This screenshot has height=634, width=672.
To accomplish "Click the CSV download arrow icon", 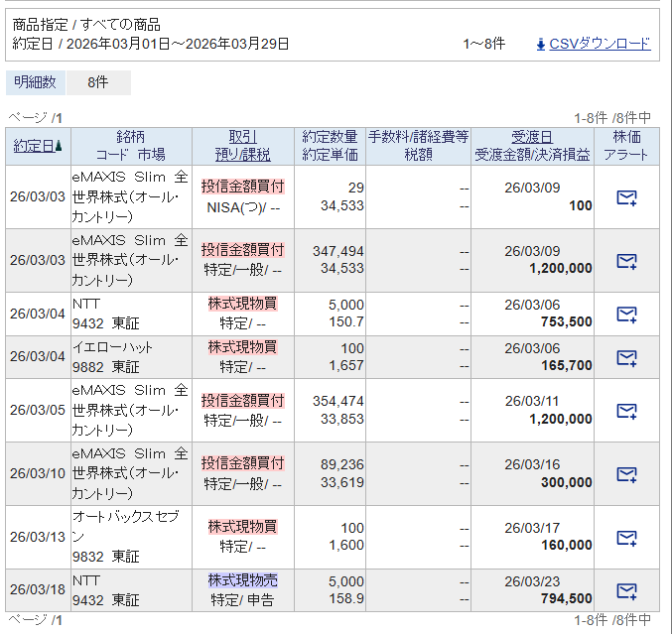I will click(540, 44).
